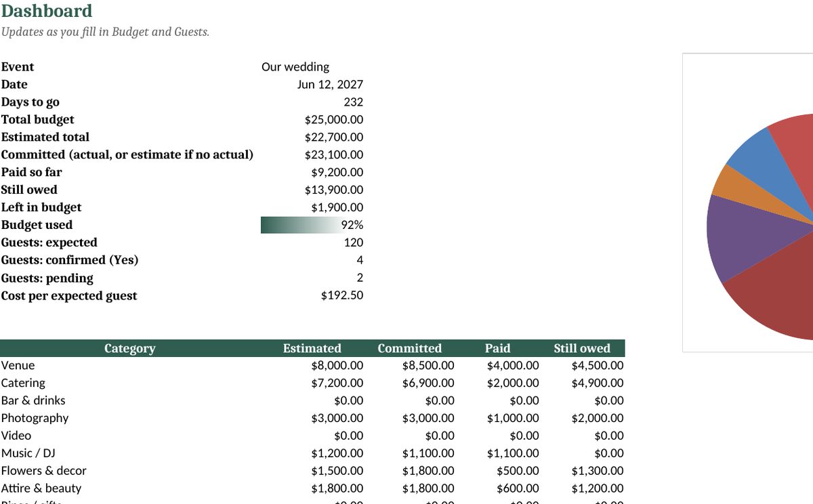Select the 'Total budget' label

click(38, 120)
